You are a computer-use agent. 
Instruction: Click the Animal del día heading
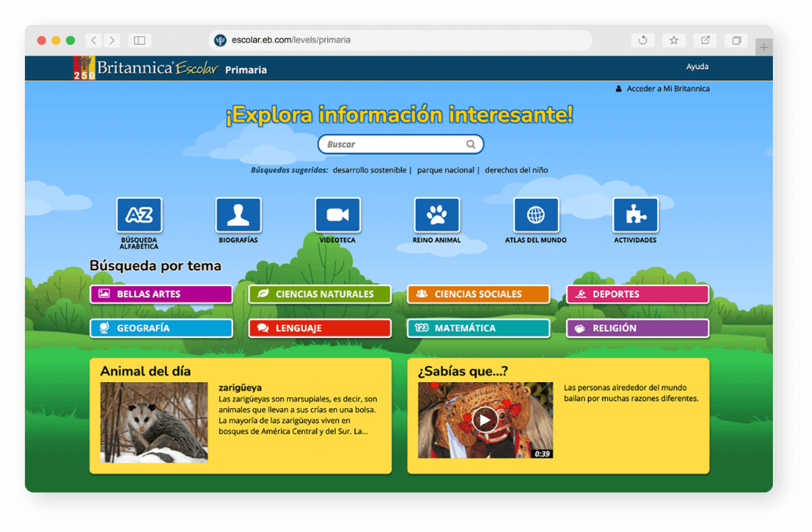(146, 371)
